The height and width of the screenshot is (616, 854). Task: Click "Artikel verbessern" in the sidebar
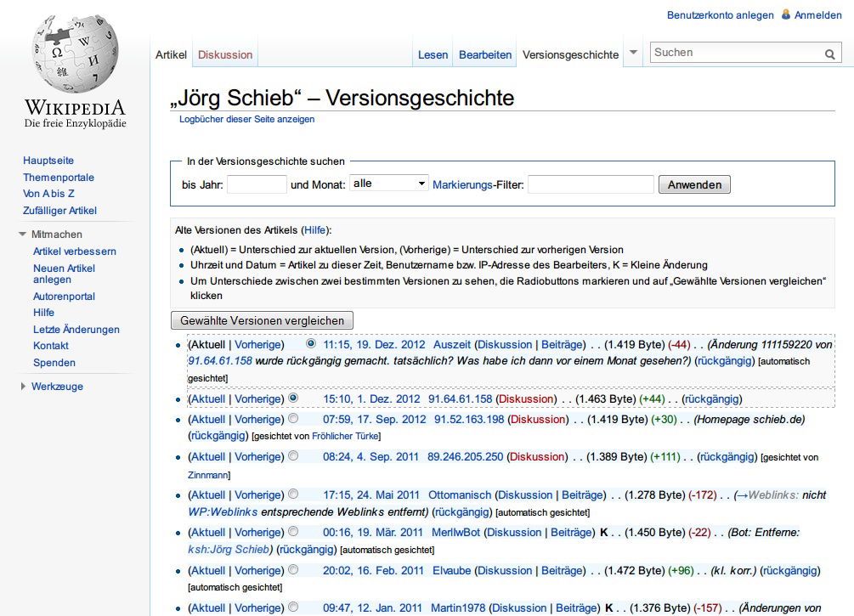(x=75, y=251)
